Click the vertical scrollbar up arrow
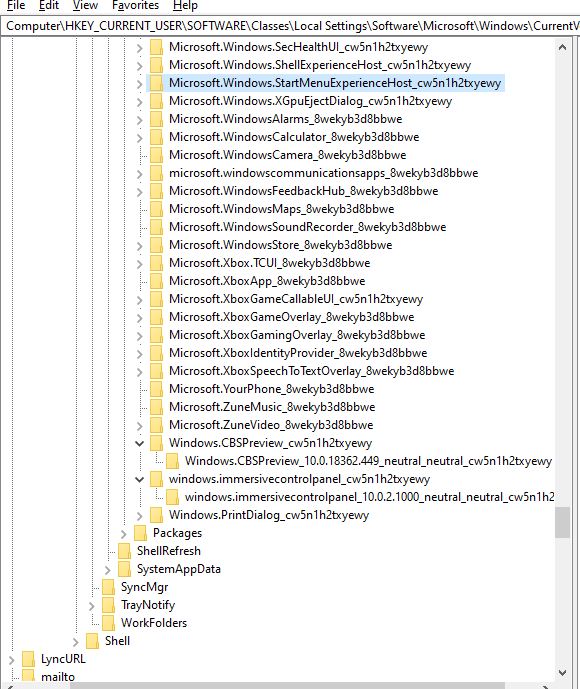This screenshot has height=689, width=580. click(x=562, y=47)
